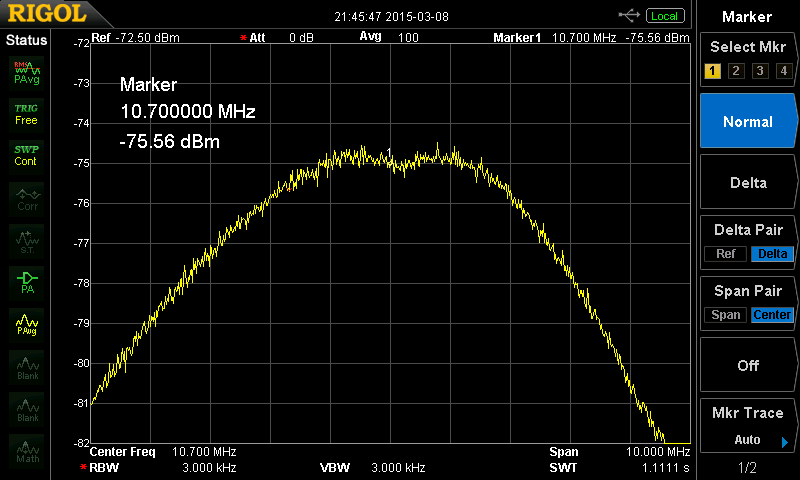
Task: Click the Marker menu title
Action: tap(747, 17)
